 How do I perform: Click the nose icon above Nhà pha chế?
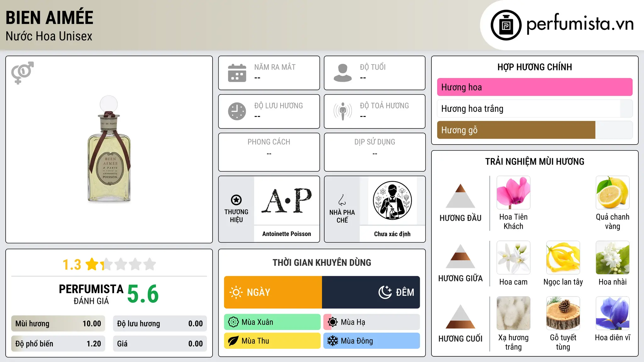click(x=342, y=200)
